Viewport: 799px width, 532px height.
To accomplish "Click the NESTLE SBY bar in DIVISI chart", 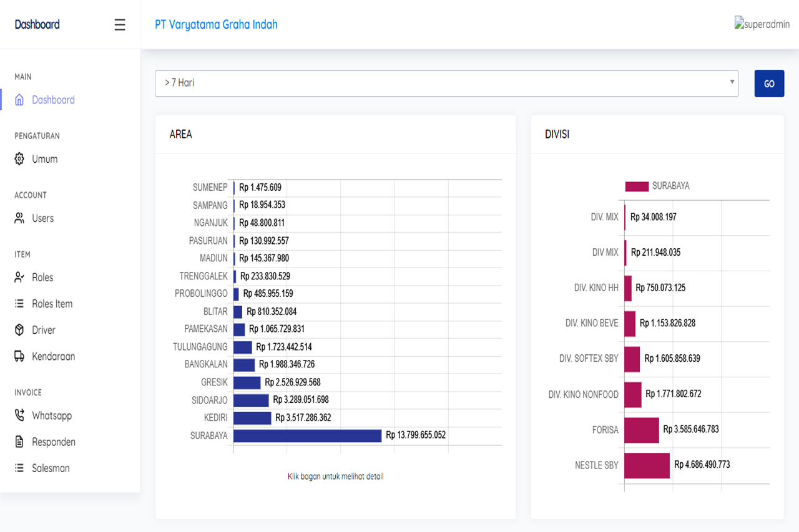I will pyautogui.click(x=647, y=465).
